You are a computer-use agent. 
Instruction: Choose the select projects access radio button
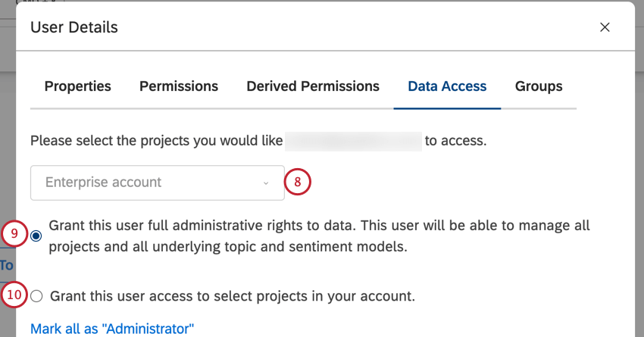(37, 296)
